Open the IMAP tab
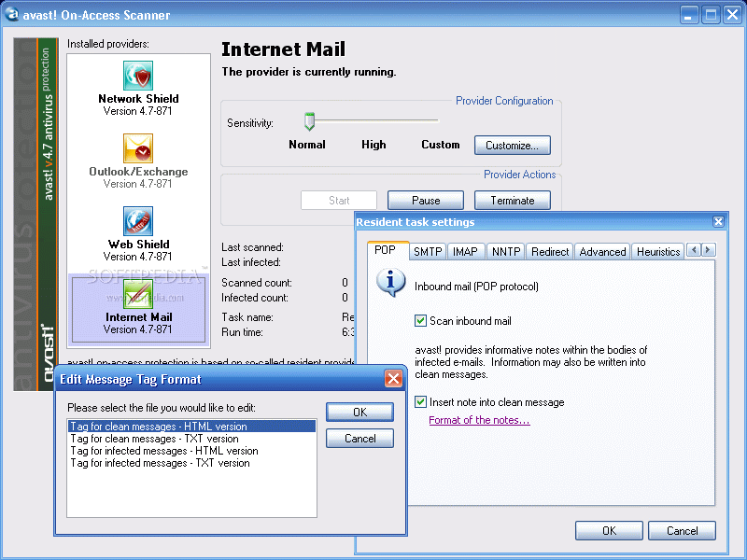Screen dimensions: 747x560 click(465, 251)
